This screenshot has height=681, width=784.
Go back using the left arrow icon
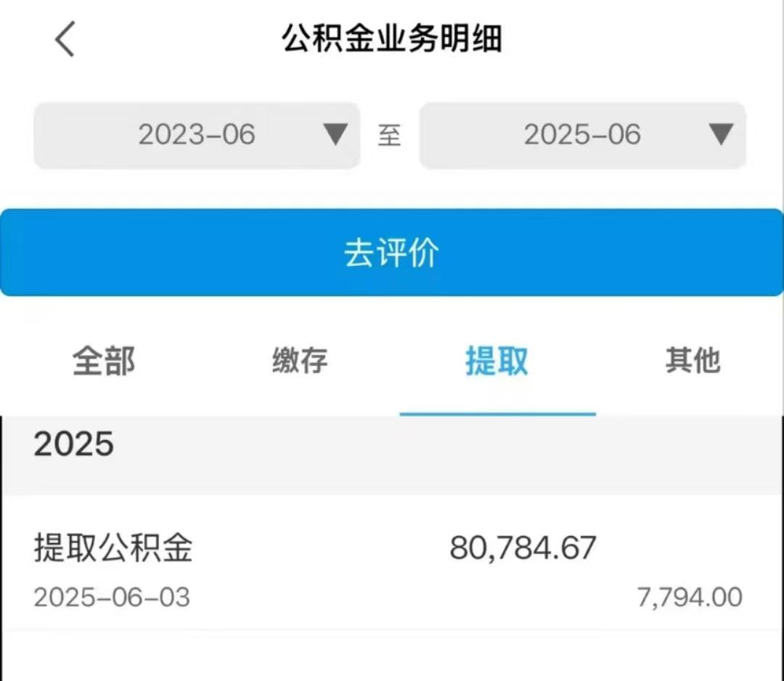click(65, 39)
